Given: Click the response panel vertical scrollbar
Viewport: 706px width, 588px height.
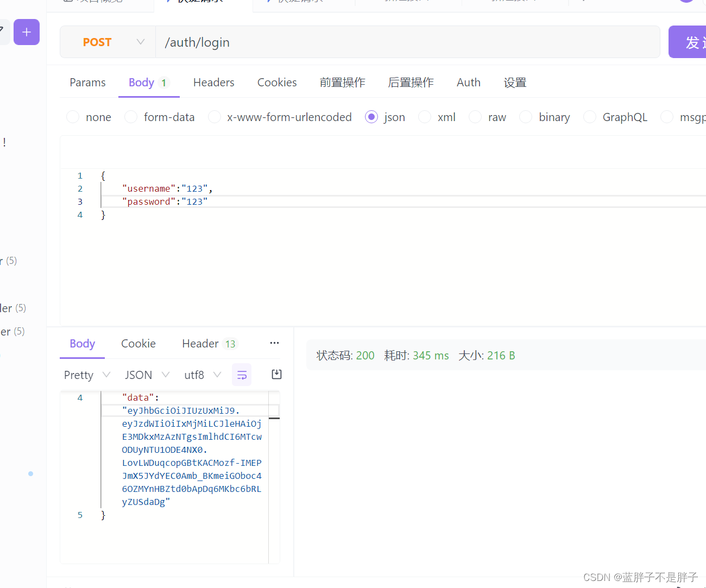Looking at the screenshot, I should (x=274, y=477).
